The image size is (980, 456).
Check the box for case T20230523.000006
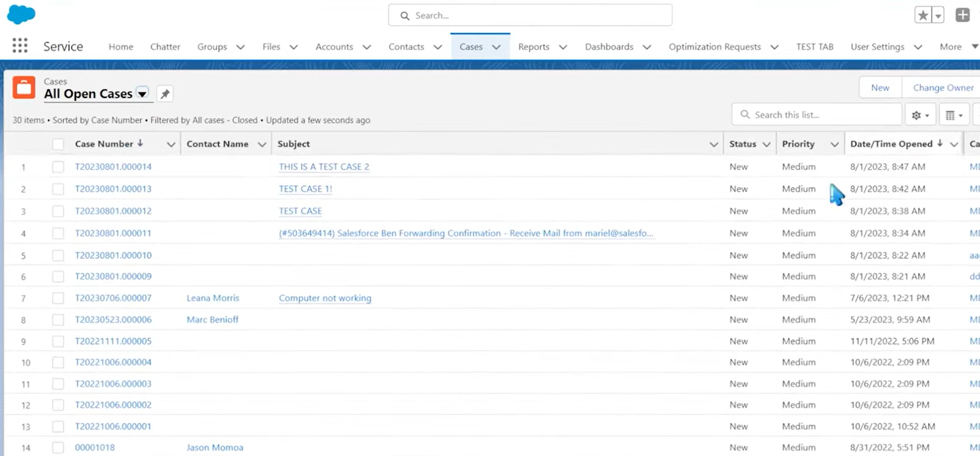click(x=58, y=320)
